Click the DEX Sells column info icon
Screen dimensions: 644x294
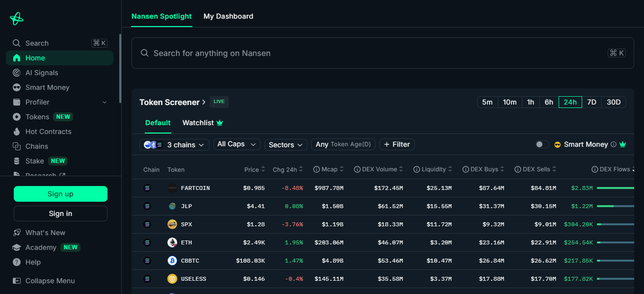pyautogui.click(x=518, y=169)
